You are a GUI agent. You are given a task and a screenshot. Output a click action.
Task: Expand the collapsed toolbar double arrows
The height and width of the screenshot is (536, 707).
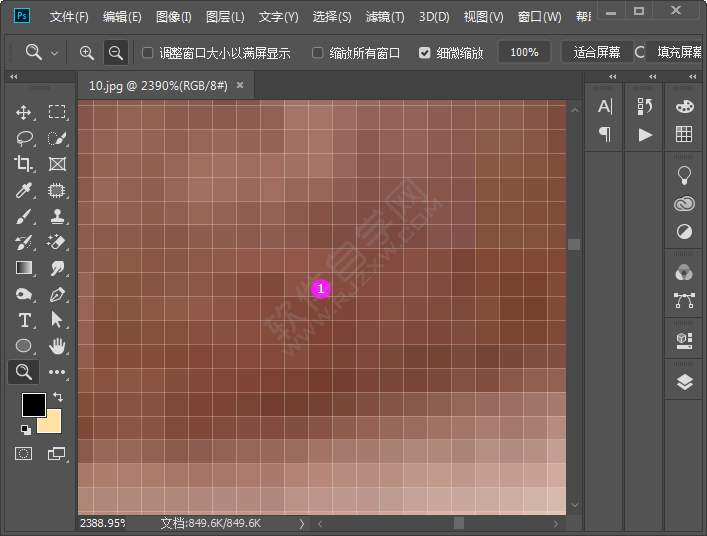point(14,77)
